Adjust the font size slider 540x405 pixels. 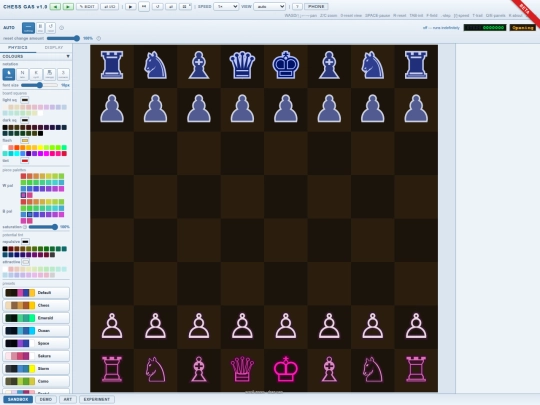(x=39, y=85)
